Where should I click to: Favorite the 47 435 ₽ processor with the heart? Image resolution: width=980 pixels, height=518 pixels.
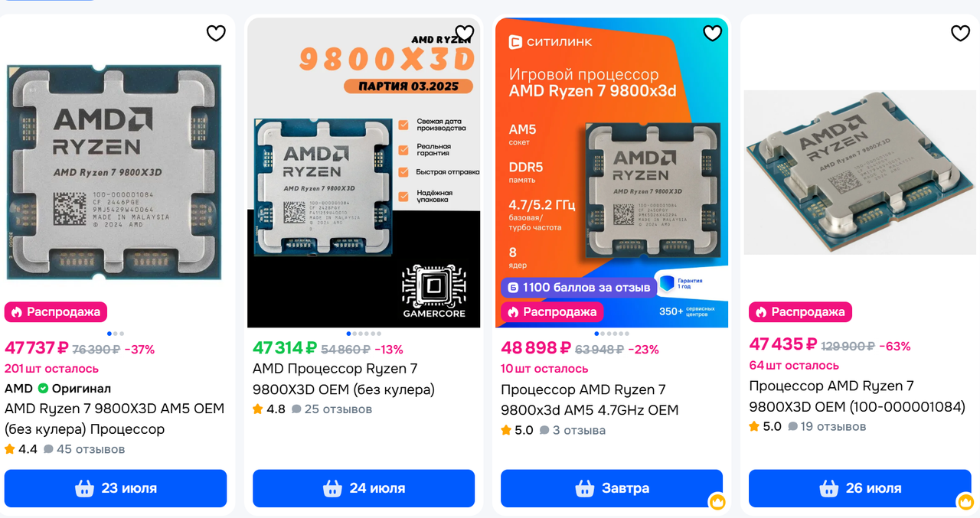tap(960, 33)
